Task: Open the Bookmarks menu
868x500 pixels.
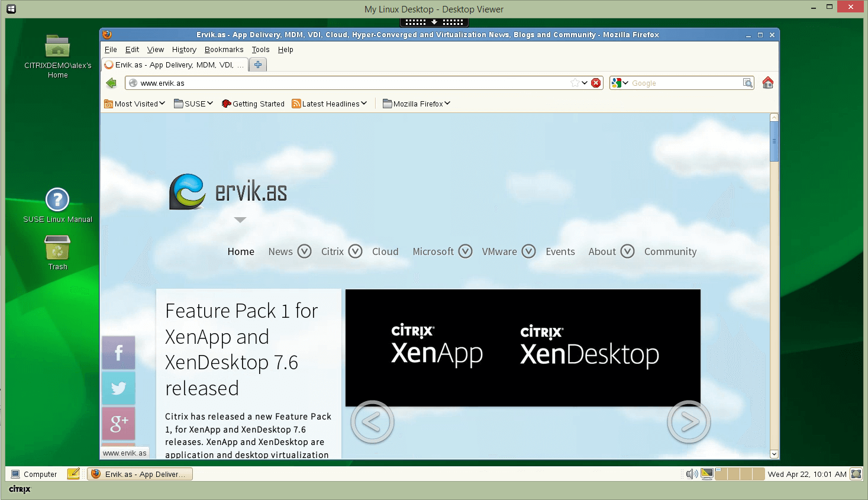Action: pyautogui.click(x=224, y=50)
